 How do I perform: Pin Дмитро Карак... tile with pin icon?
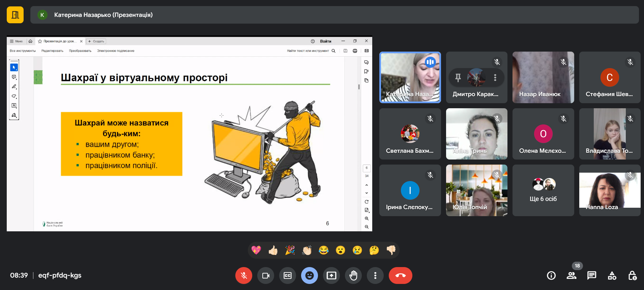[458, 78]
